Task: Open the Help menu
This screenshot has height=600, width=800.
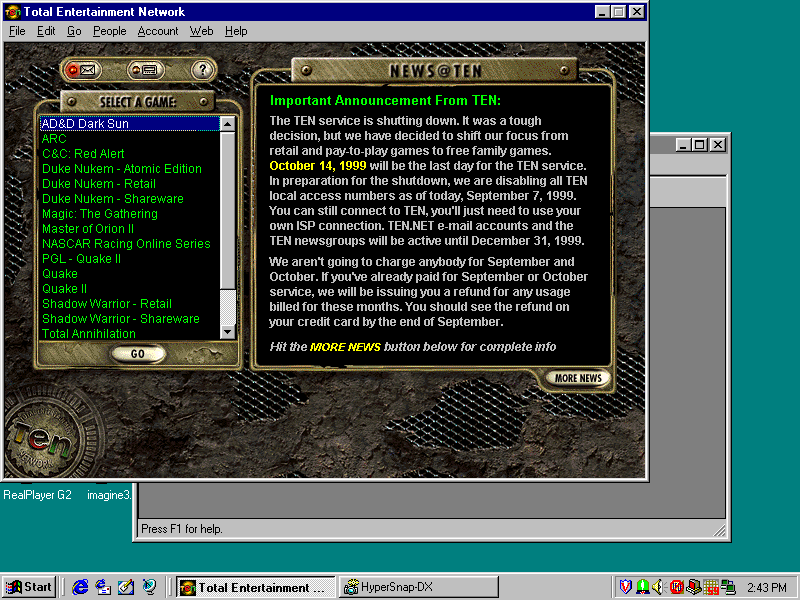Action: pyautogui.click(x=236, y=31)
